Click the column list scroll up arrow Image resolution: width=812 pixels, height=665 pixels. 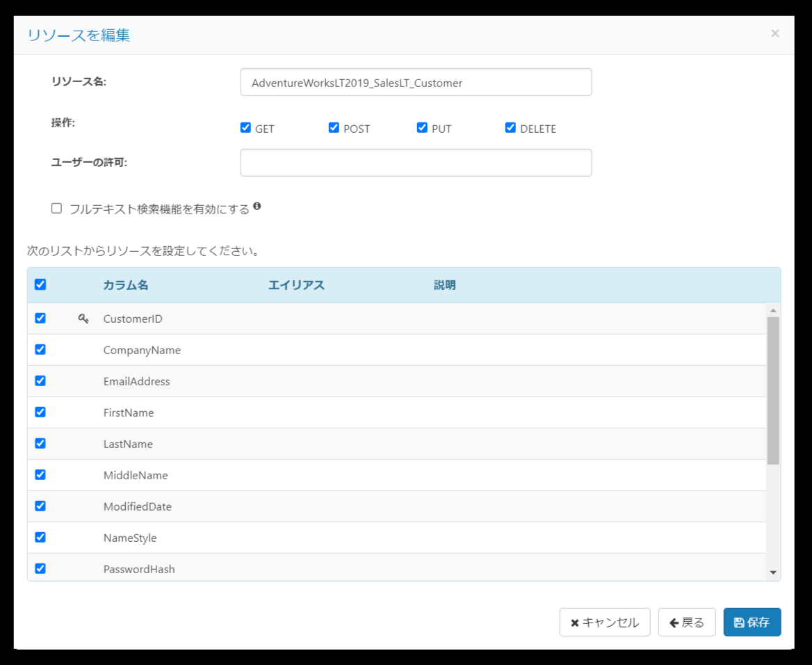tap(773, 310)
